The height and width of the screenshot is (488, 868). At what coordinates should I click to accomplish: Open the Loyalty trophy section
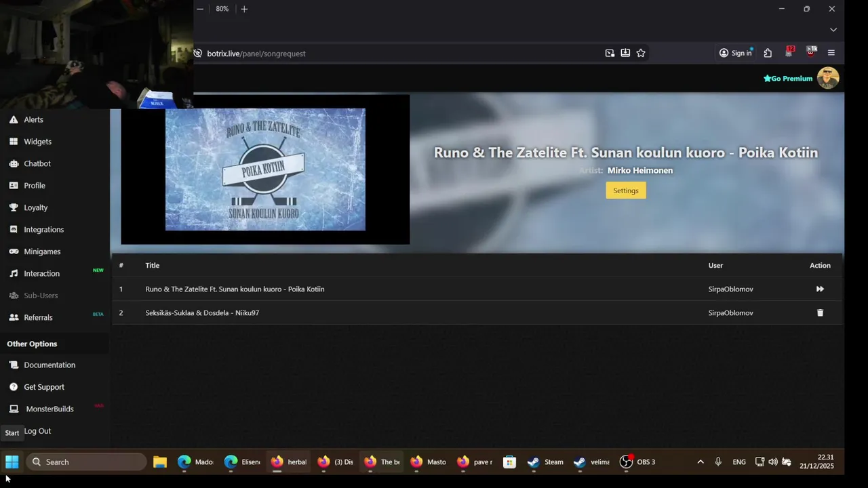(35, 207)
